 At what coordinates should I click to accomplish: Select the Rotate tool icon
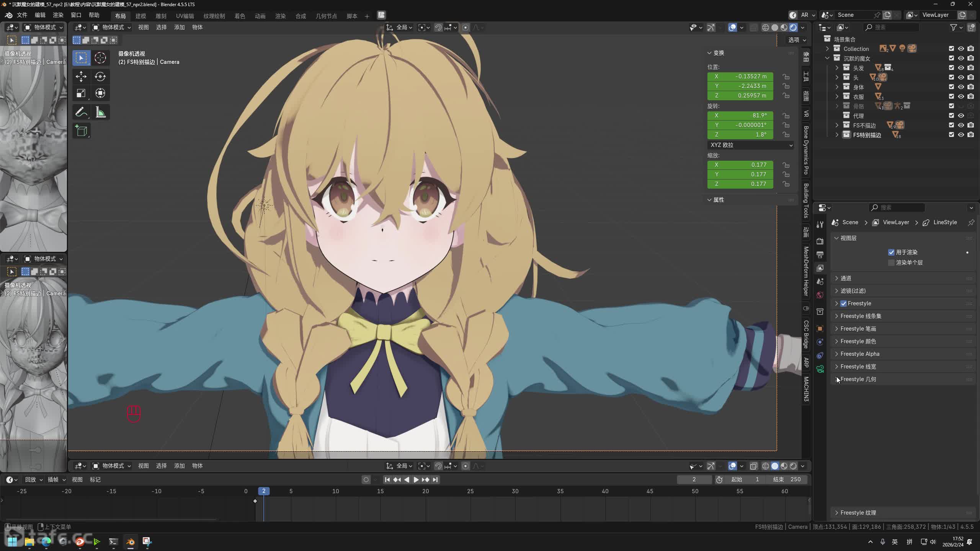pos(100,77)
